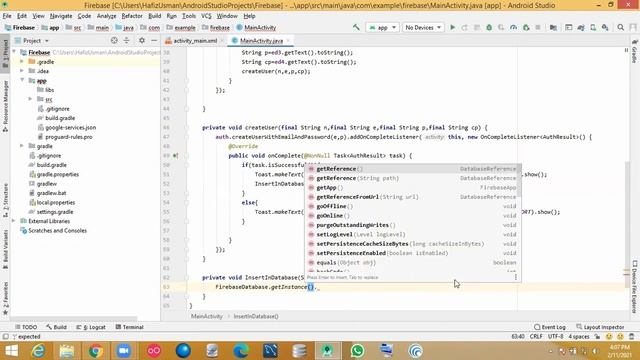The height and width of the screenshot is (360, 640).
Task: Hide the Project panel minimize icon
Action: [154, 40]
